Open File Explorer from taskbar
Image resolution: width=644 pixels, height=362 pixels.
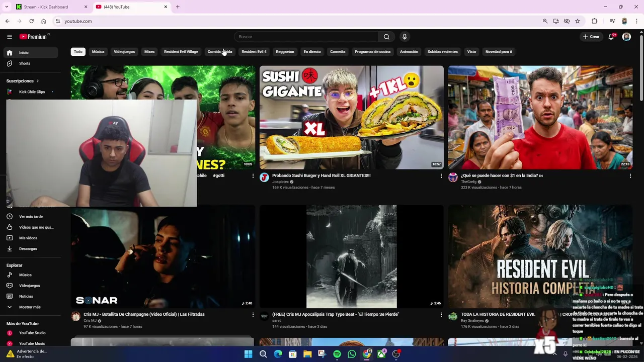click(x=307, y=354)
